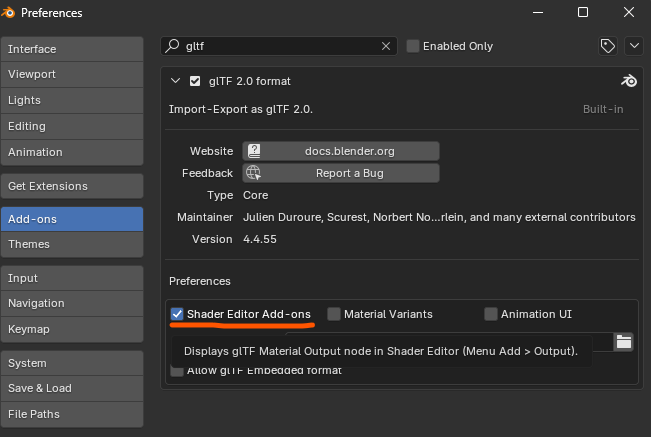
Task: Clear the gltf search text
Action: (386, 46)
